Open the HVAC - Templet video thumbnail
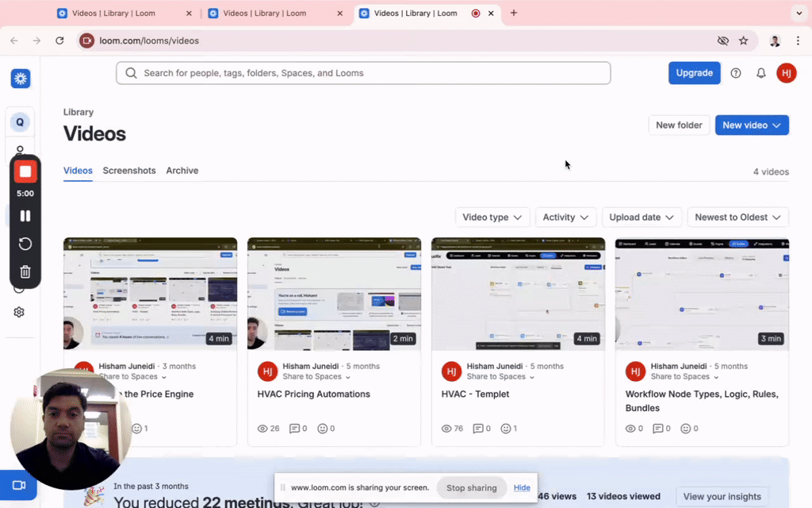812x508 pixels. 518,294
